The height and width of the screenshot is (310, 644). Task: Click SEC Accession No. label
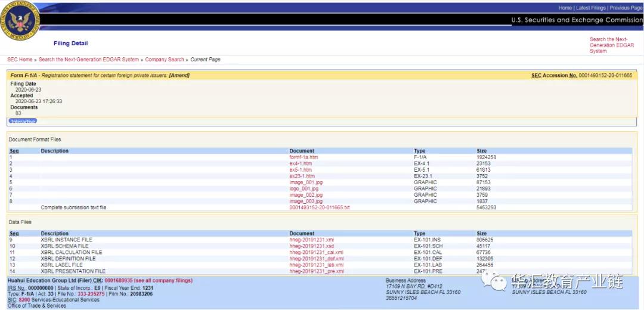pos(554,76)
